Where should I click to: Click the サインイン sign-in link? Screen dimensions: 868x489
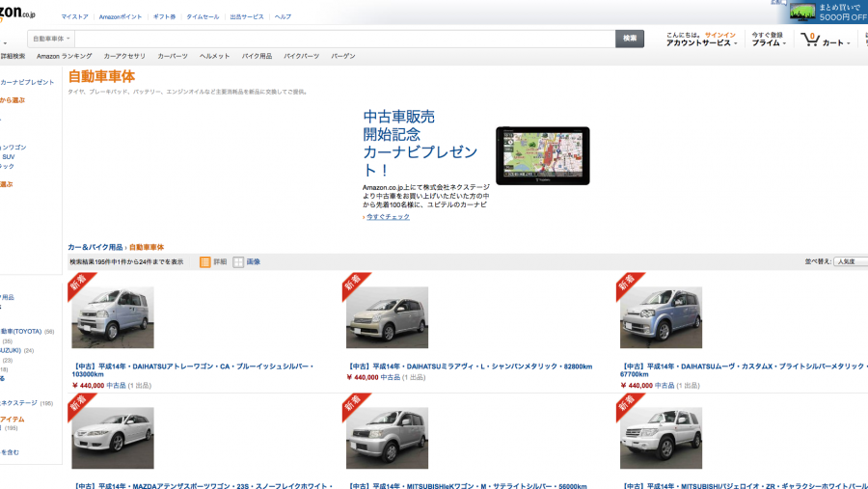click(x=719, y=35)
